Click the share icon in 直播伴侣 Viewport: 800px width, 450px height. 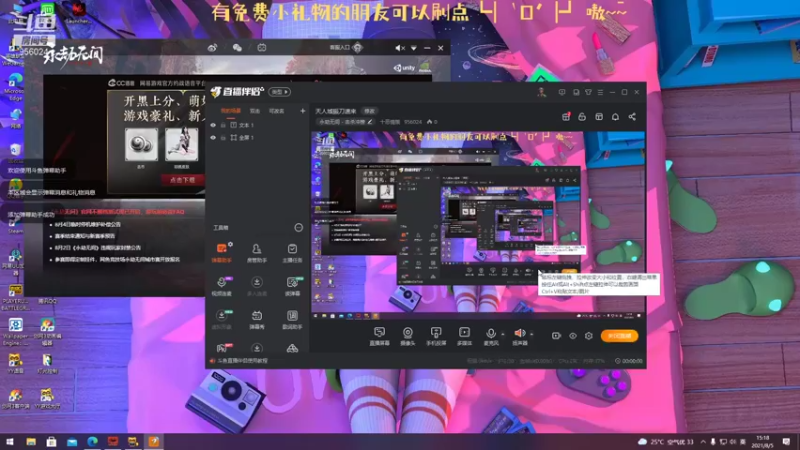tap(632, 117)
